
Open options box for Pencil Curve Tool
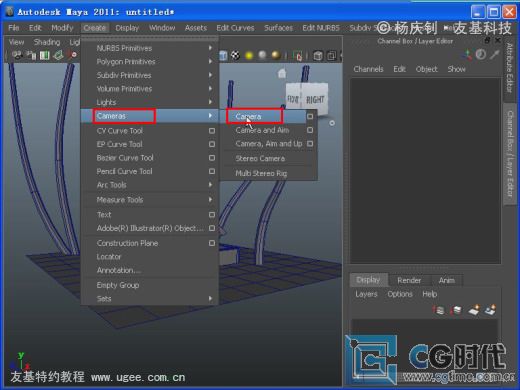click(x=212, y=171)
